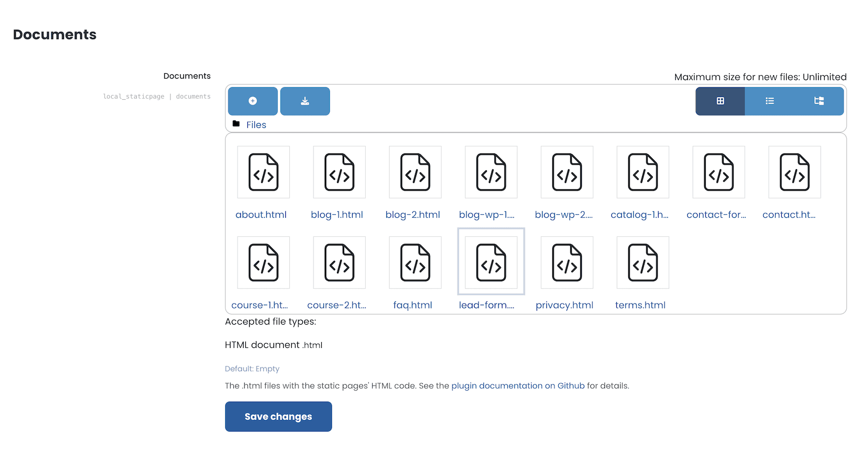Open the contact.ht... file name link
The image size is (868, 451).
pos(789,215)
